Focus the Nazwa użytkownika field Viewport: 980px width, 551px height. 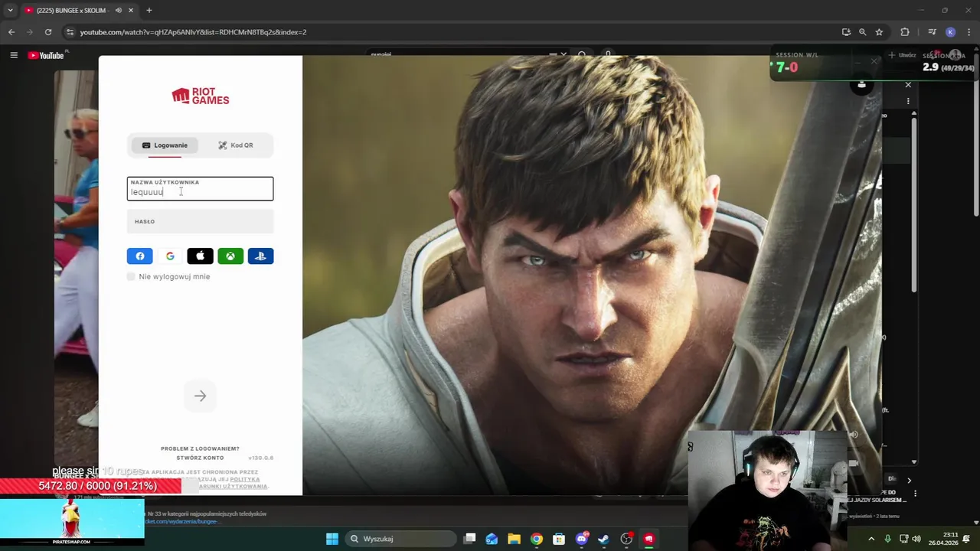[x=200, y=189]
